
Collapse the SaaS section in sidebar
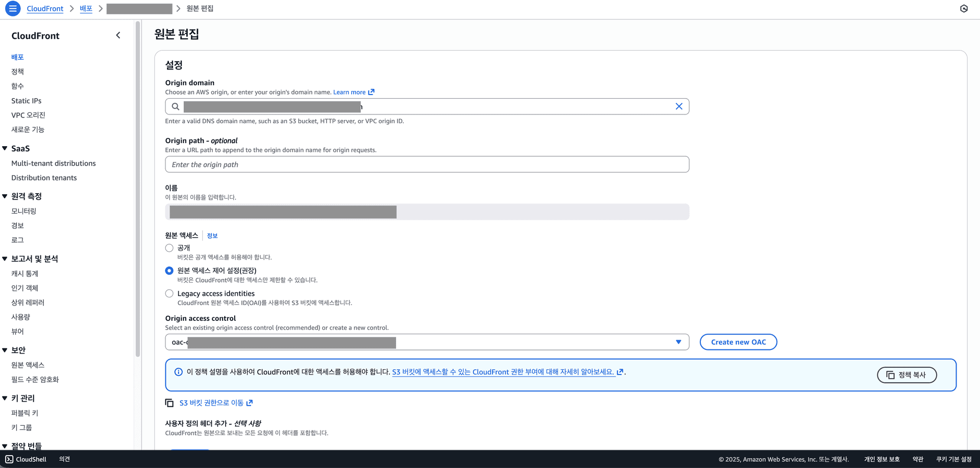[5, 149]
